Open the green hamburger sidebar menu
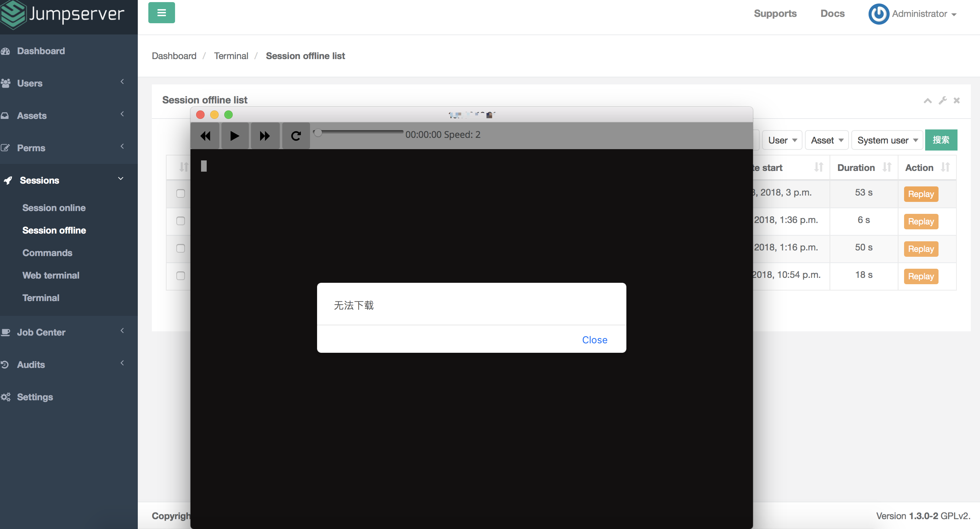Image resolution: width=980 pixels, height=529 pixels. point(161,13)
